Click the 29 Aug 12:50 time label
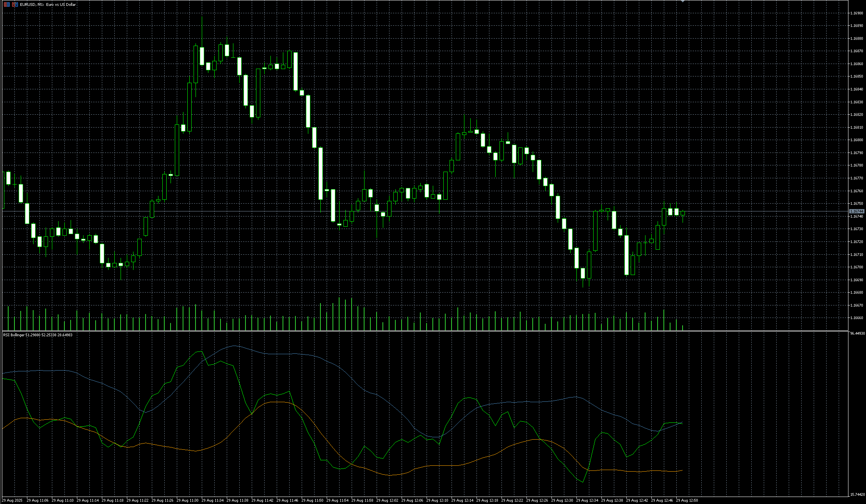Image resolution: width=866 pixels, height=504 pixels. click(x=687, y=500)
